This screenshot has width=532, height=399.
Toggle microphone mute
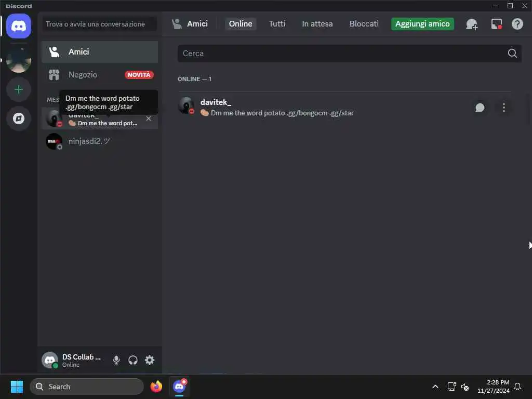(116, 360)
